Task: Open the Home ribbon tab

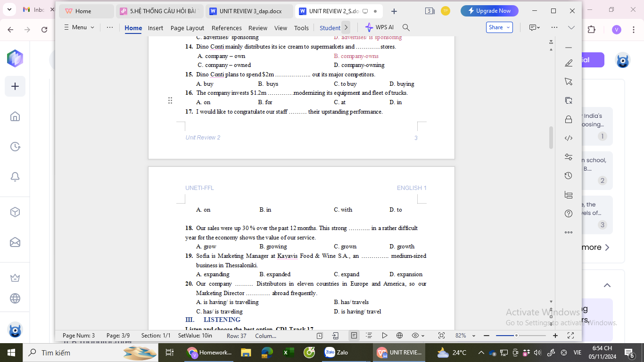Action: tap(133, 28)
